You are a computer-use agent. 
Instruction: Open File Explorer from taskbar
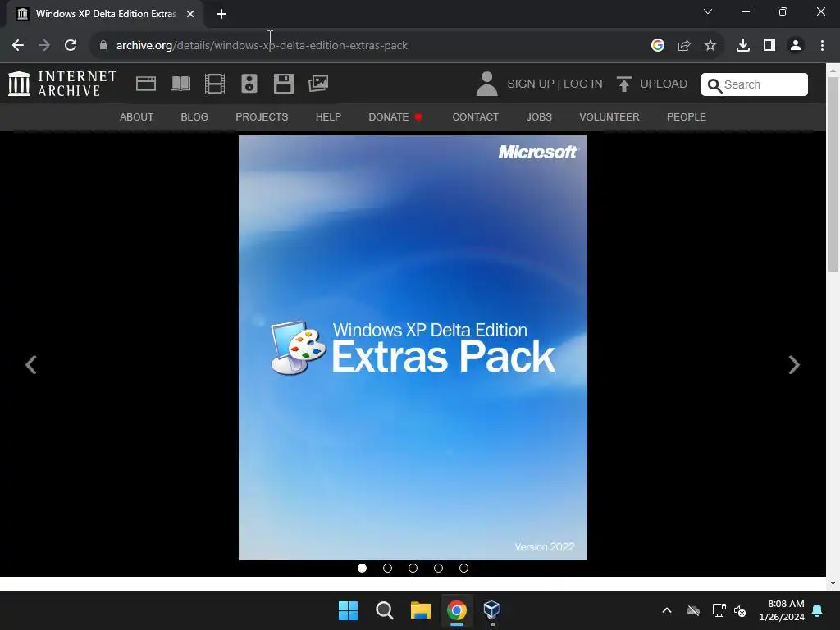(421, 610)
